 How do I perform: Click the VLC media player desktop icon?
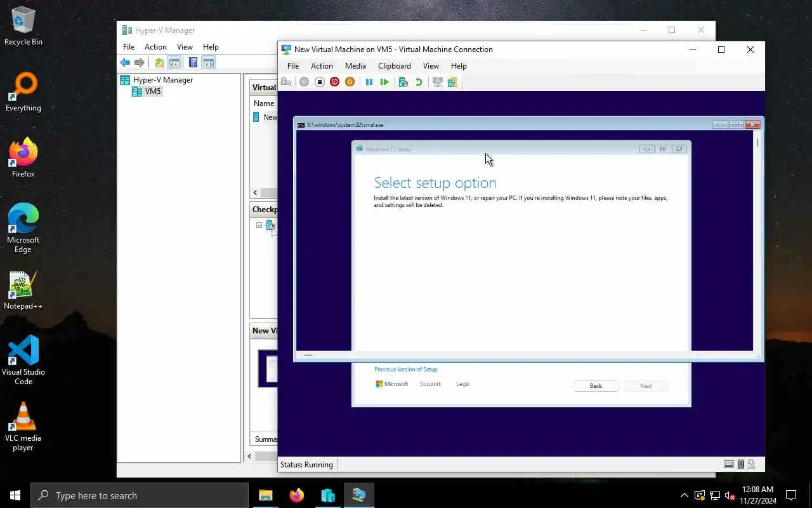[23, 426]
